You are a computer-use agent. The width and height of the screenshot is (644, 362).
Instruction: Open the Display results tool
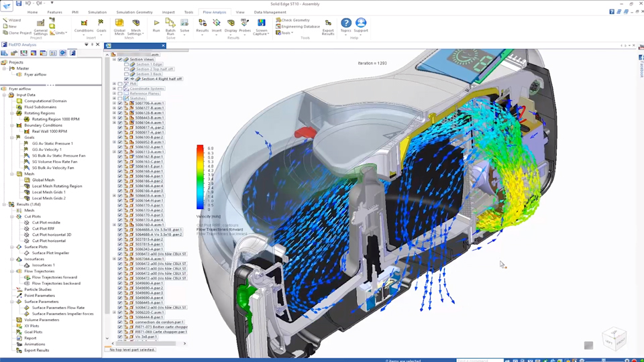(x=231, y=26)
